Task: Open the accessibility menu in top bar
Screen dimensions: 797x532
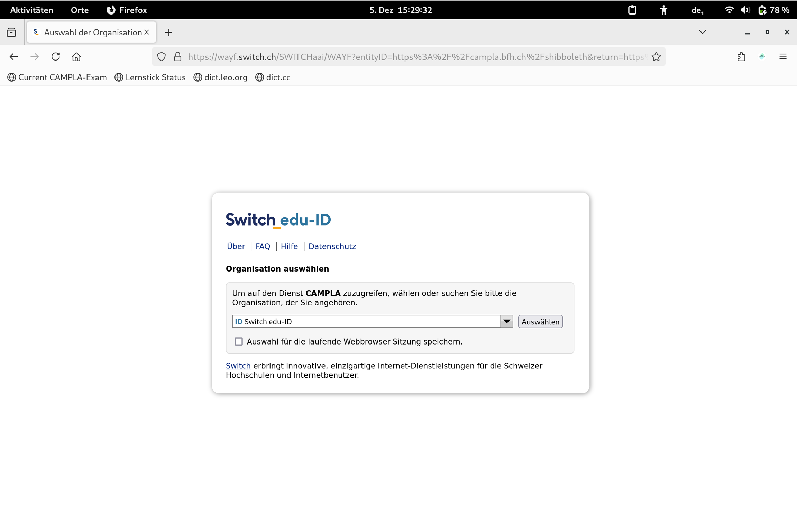Action: [x=663, y=10]
